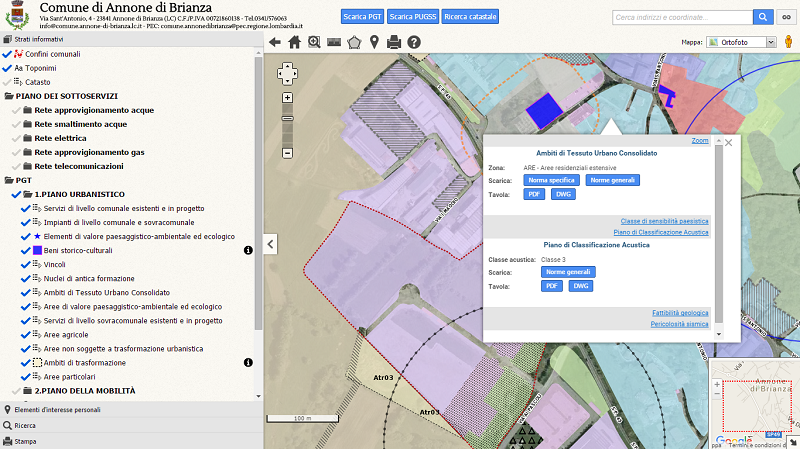Collapse the left sidebar panel arrow
Viewport: 800px width, 449px height.
(x=270, y=244)
